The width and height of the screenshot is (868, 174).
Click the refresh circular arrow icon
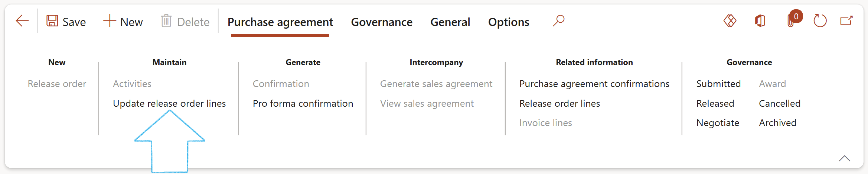(x=820, y=21)
